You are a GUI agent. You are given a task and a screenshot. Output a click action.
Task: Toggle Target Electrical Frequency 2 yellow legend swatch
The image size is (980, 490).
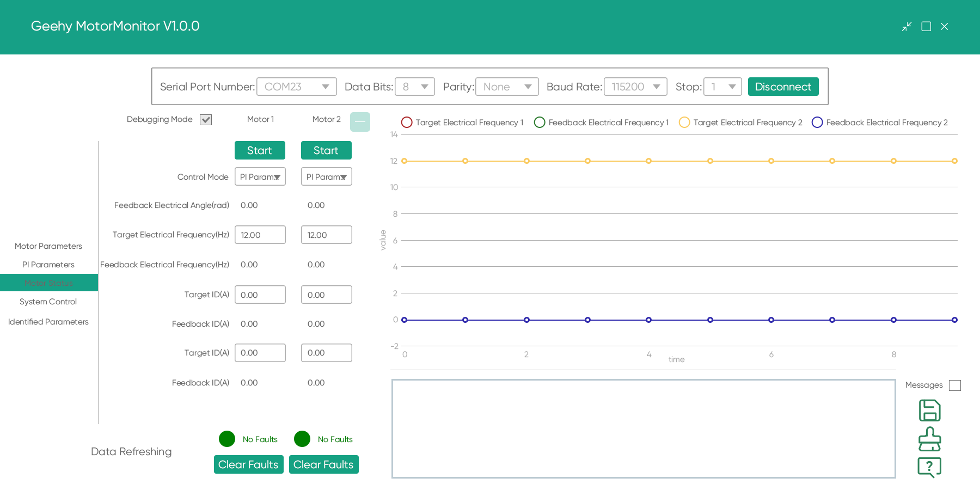click(684, 122)
